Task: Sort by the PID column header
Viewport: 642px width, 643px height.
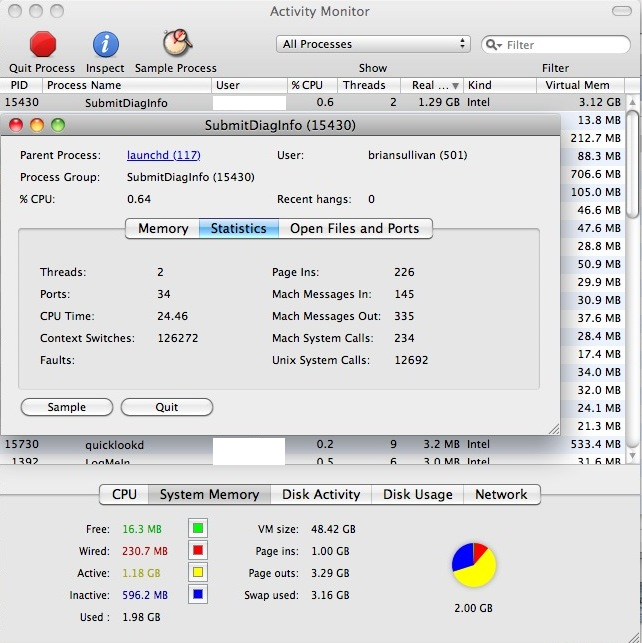Action: 21,85
